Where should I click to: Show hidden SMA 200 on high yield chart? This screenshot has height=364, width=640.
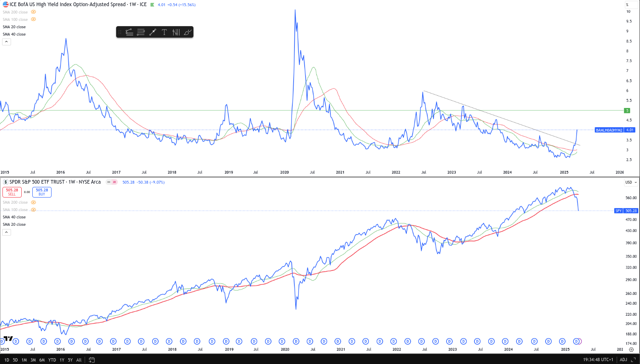[34, 12]
